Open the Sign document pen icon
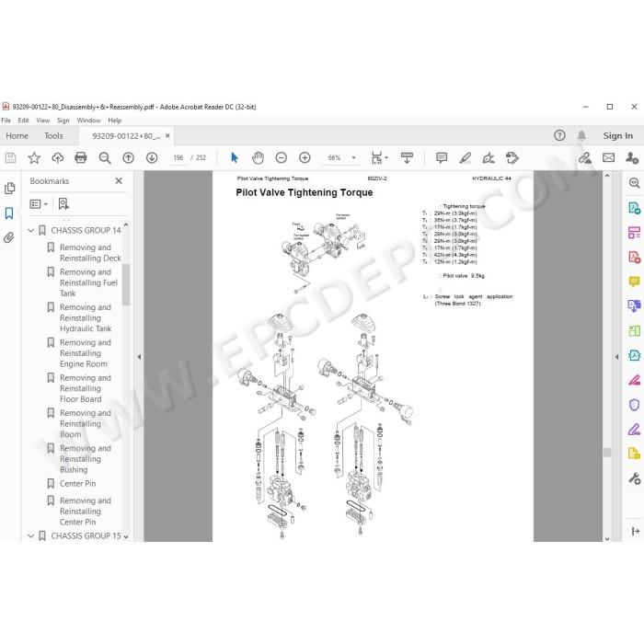 [x=489, y=157]
